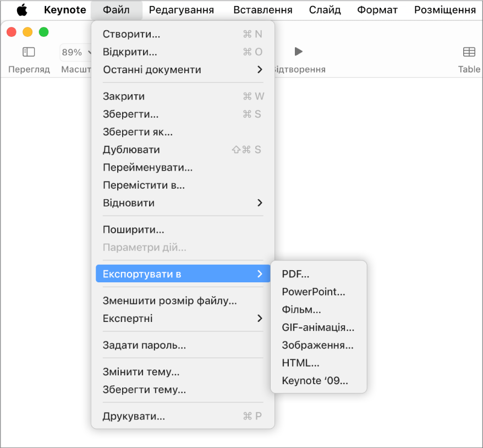
Task: Click Keynote '09… export option
Action: click(x=315, y=381)
